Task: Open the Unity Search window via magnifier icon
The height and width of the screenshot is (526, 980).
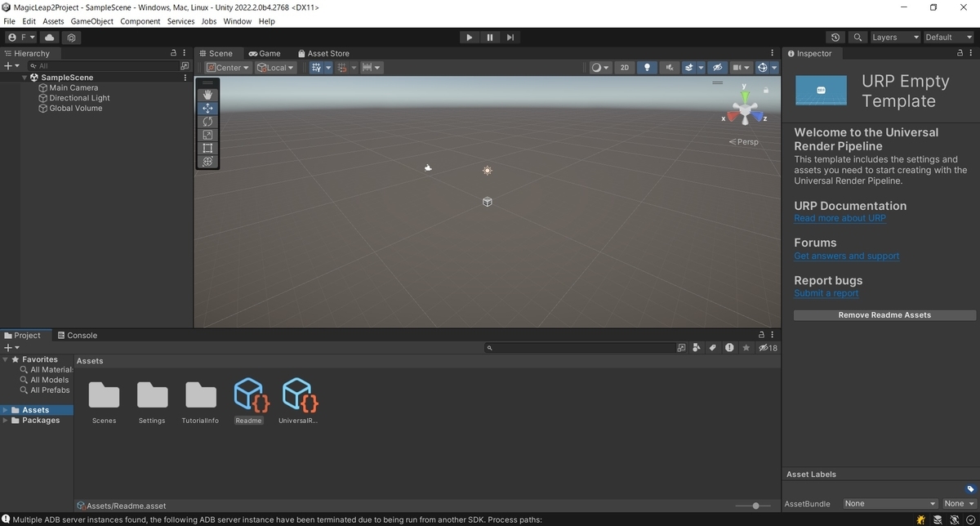Action: point(857,37)
